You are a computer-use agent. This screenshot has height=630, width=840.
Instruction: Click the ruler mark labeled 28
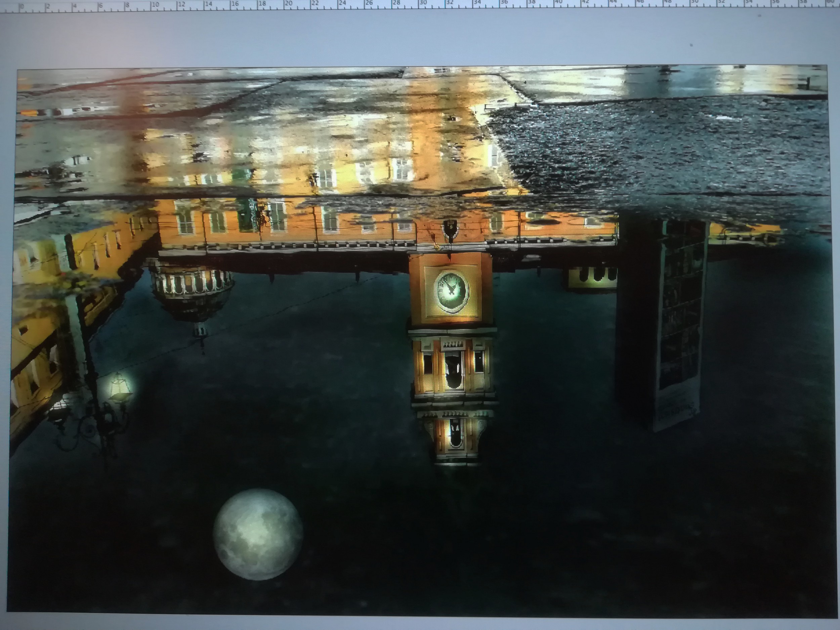coord(396,3)
